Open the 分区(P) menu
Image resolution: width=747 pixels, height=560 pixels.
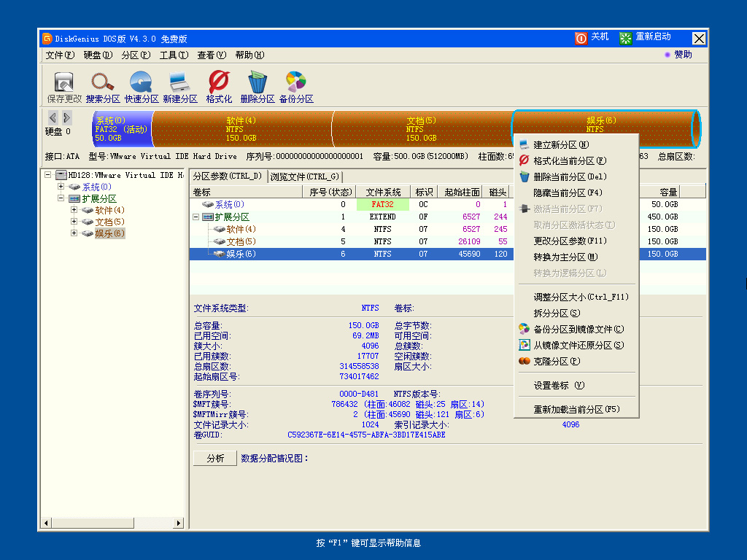[136, 55]
